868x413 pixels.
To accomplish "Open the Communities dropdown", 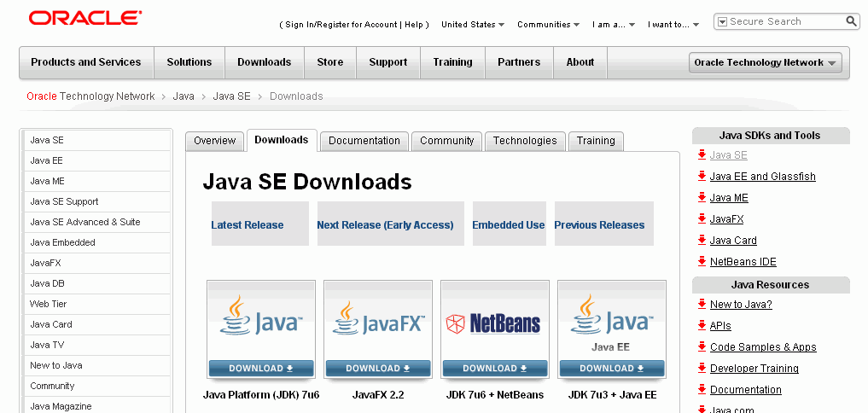I will pos(548,25).
